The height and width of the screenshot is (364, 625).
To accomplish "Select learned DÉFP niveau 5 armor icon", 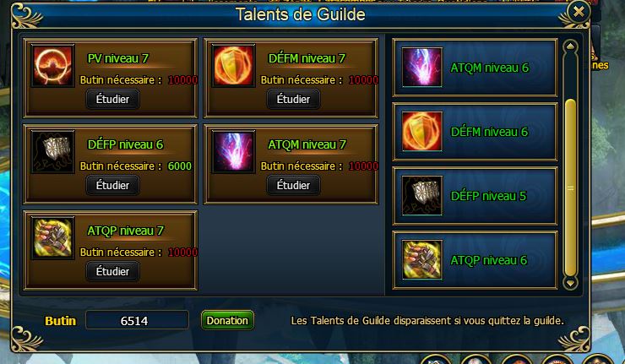I will click(x=422, y=195).
